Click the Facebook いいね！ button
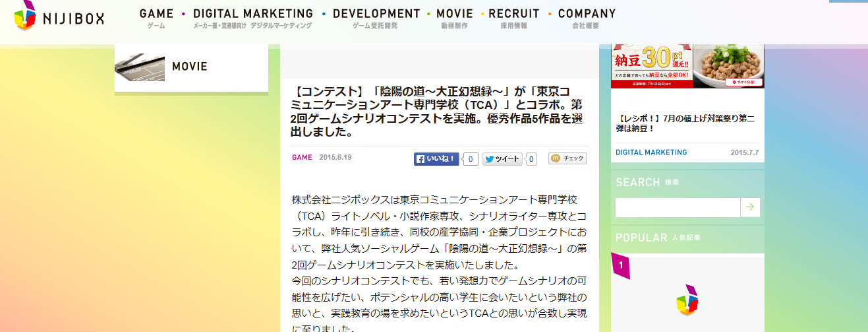 point(436,158)
